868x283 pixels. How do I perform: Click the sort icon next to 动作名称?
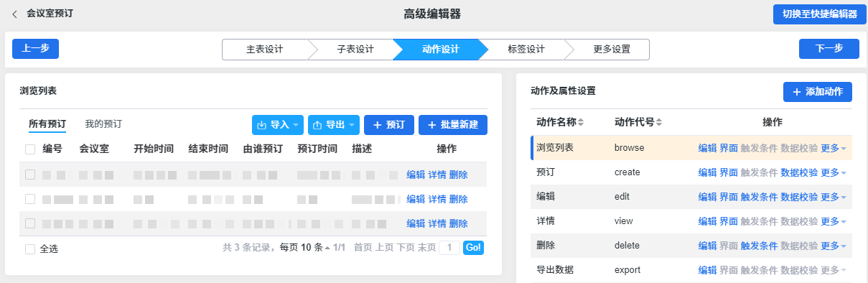tap(581, 123)
